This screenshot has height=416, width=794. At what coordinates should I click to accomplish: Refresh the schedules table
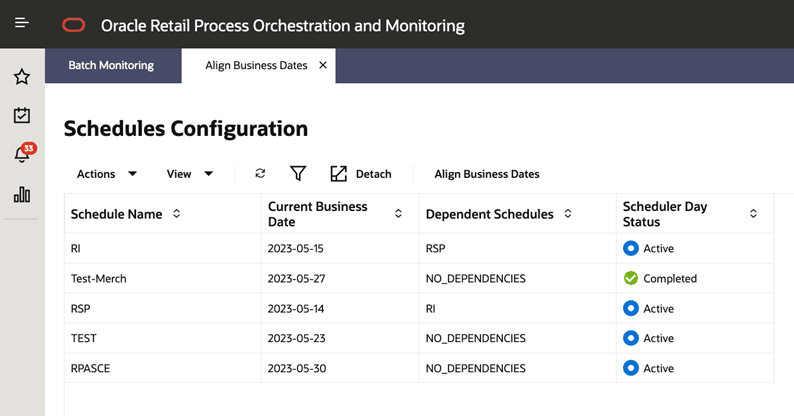coord(260,174)
